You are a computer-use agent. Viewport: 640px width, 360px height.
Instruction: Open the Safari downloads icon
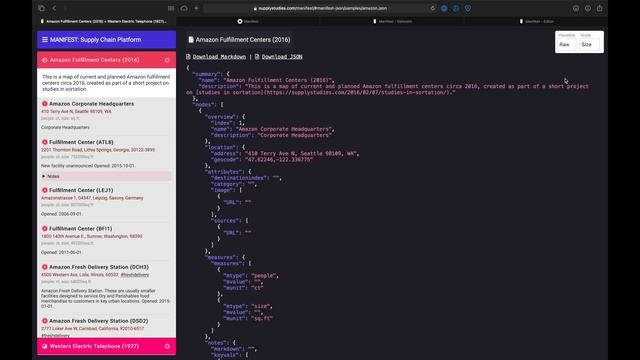pyautogui.click(x=576, y=8)
